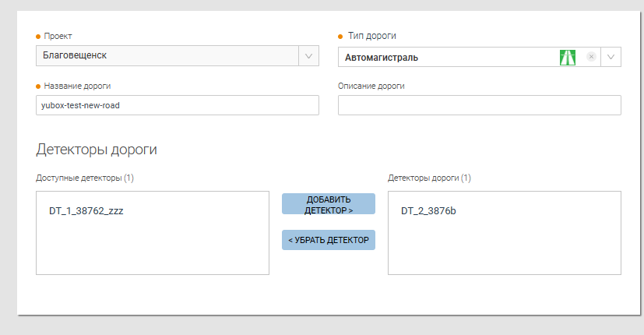Viewport: 644px width, 335px height.
Task: Select road detector DT_2_3876b
Action: click(428, 211)
